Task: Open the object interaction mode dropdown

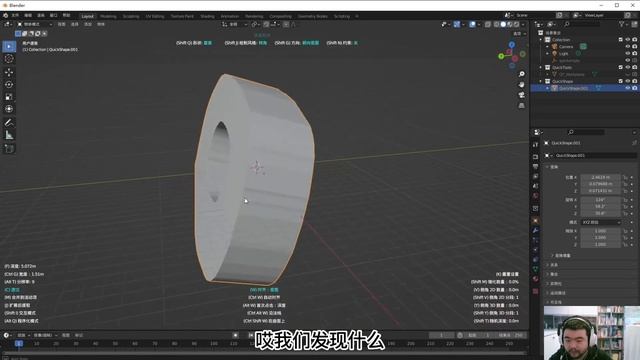Action: pos(35,24)
